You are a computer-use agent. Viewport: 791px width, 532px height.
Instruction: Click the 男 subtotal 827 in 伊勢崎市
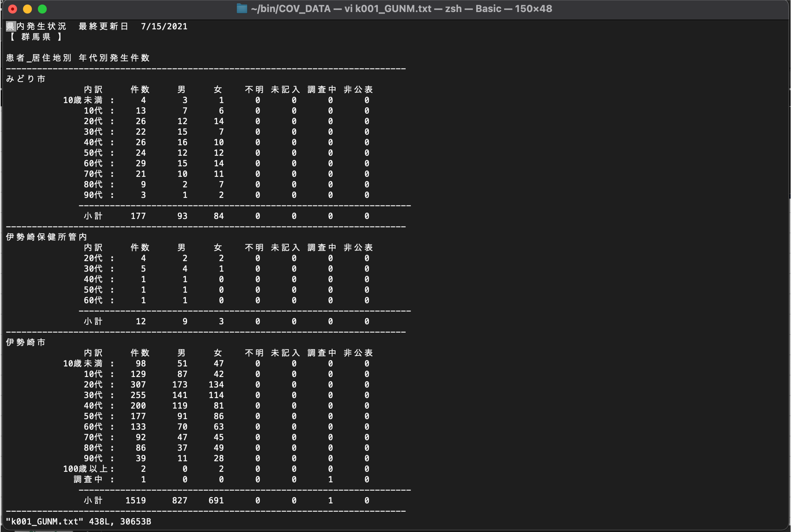coord(180,501)
